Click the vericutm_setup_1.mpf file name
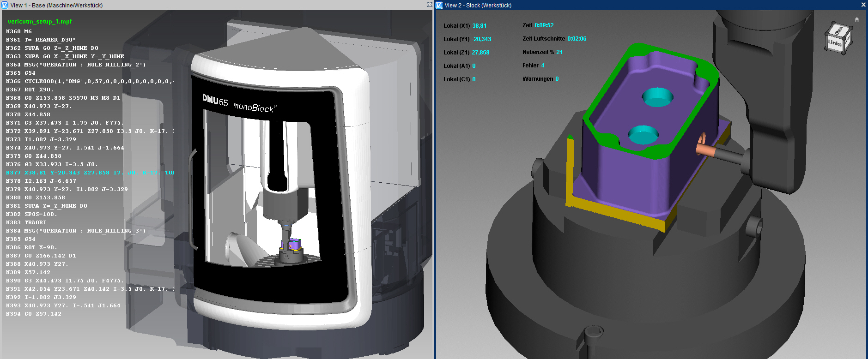 (40, 22)
